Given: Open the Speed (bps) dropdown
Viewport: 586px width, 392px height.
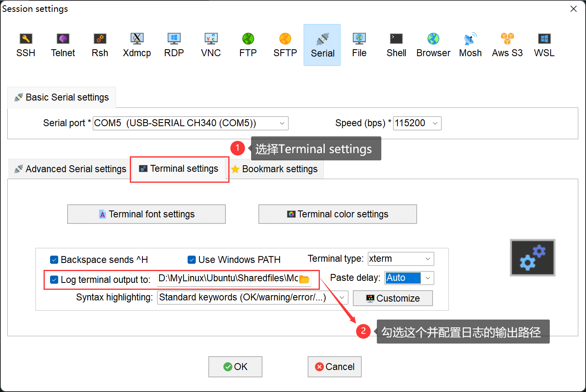Looking at the screenshot, I should coord(435,123).
